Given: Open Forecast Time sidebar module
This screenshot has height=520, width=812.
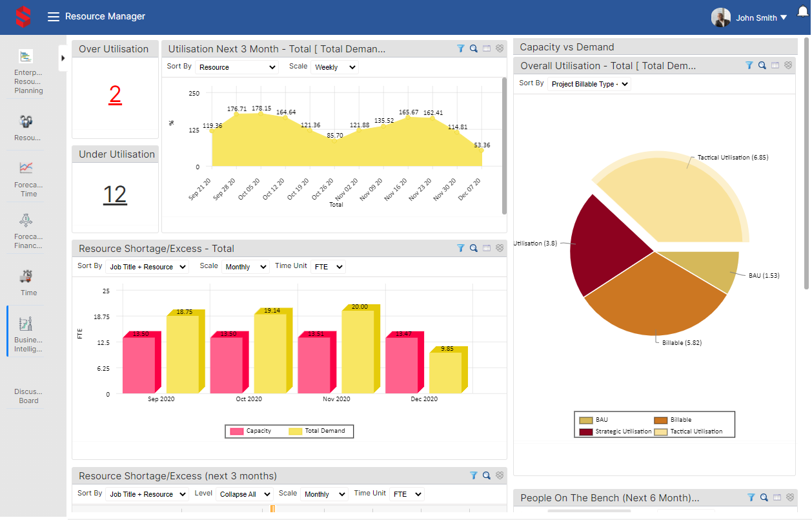Looking at the screenshot, I should coord(28,177).
